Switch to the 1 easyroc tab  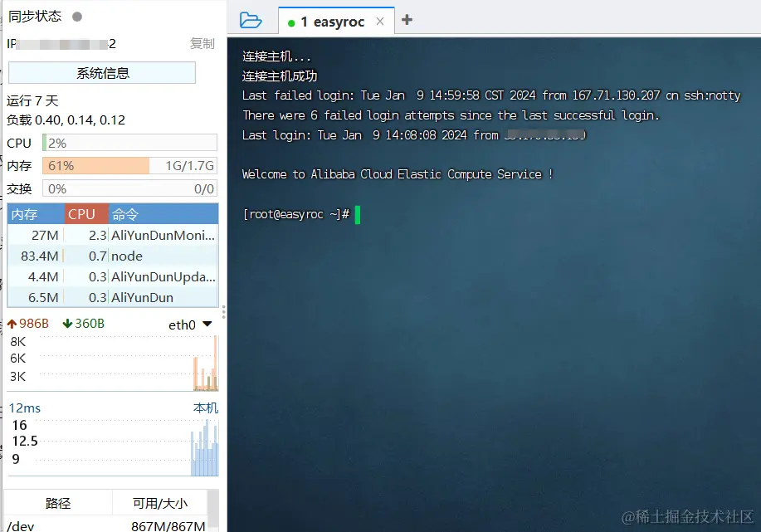tap(336, 22)
